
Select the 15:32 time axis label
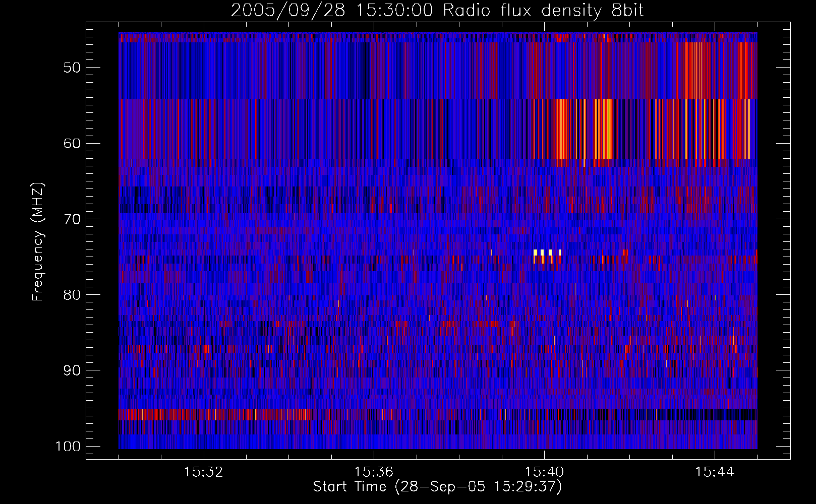coord(204,472)
